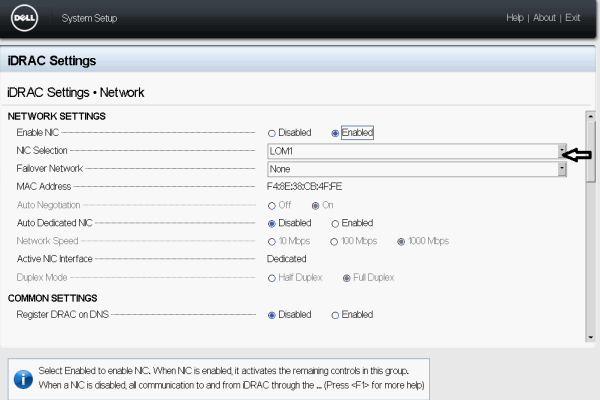Screen dimensions: 600x400
Task: Open the Failover Network dropdown showing None
Action: click(417, 169)
